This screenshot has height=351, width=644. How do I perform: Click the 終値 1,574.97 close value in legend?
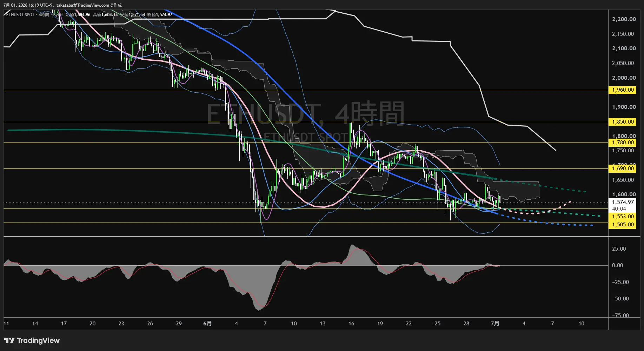[160, 15]
